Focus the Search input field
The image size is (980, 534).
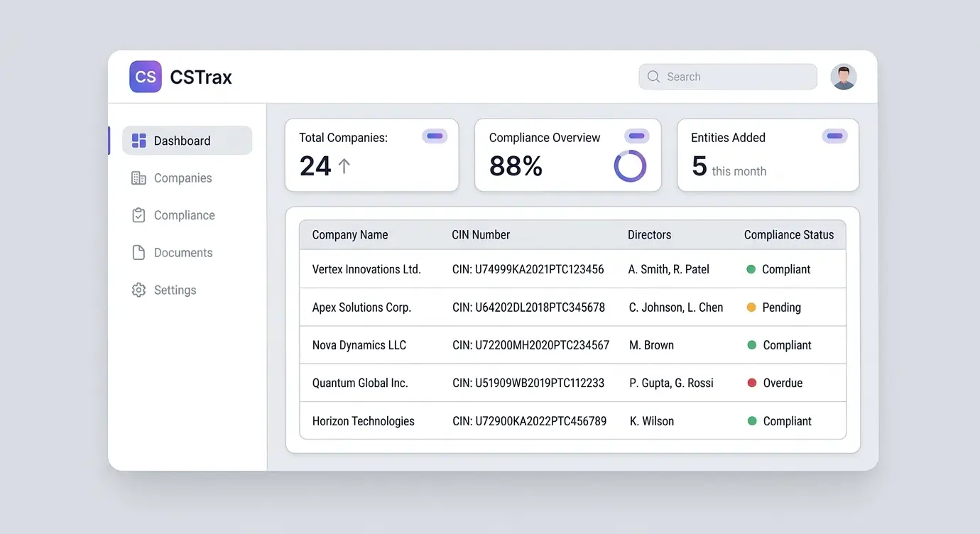point(735,77)
